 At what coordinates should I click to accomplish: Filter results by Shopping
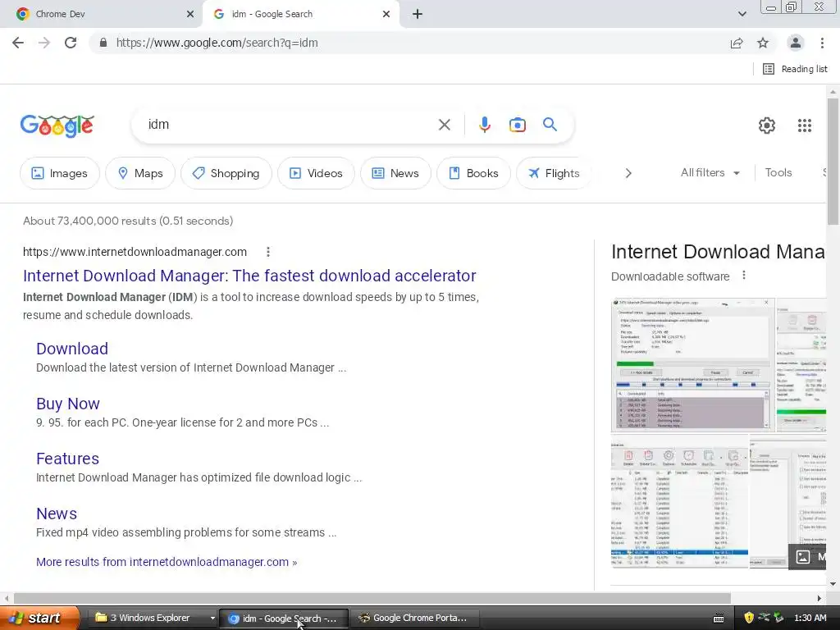pos(226,173)
